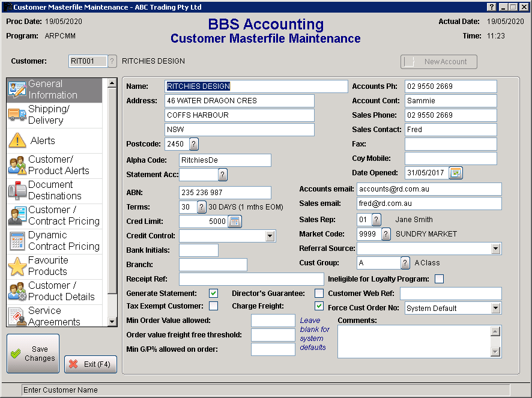Viewport: 532px width, 398px height.
Task: Click the Postcode lookup question mark
Action: coord(194,144)
